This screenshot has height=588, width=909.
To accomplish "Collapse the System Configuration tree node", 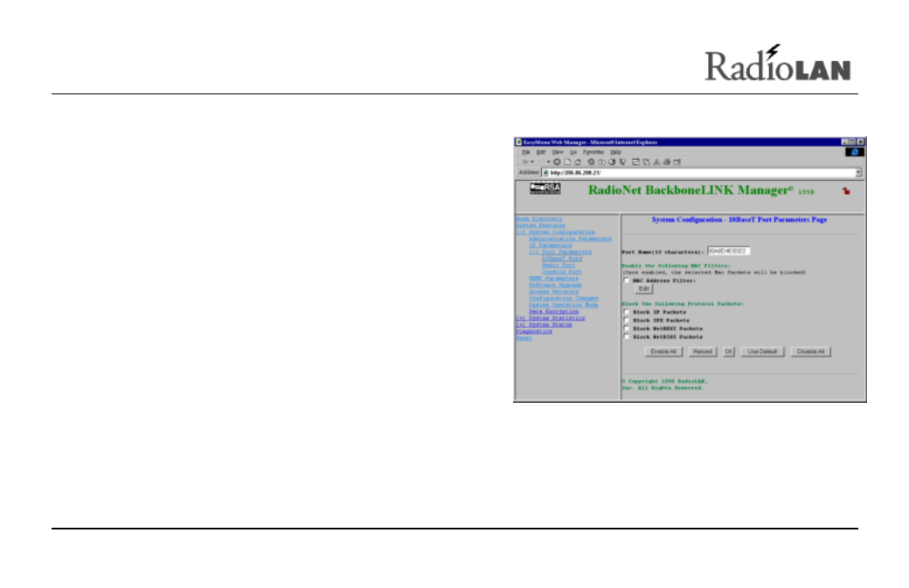I will [x=520, y=232].
